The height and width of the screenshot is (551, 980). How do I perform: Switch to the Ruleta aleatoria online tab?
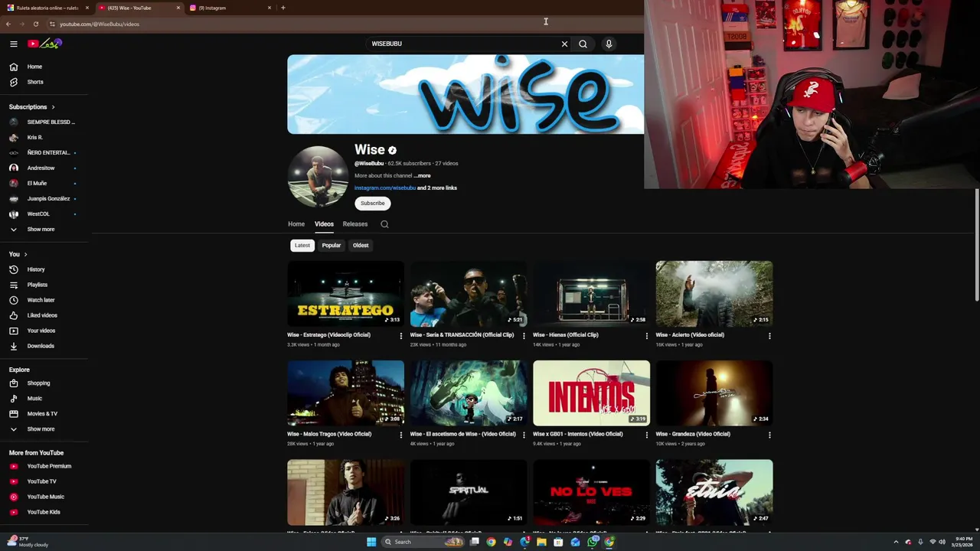tap(46, 8)
